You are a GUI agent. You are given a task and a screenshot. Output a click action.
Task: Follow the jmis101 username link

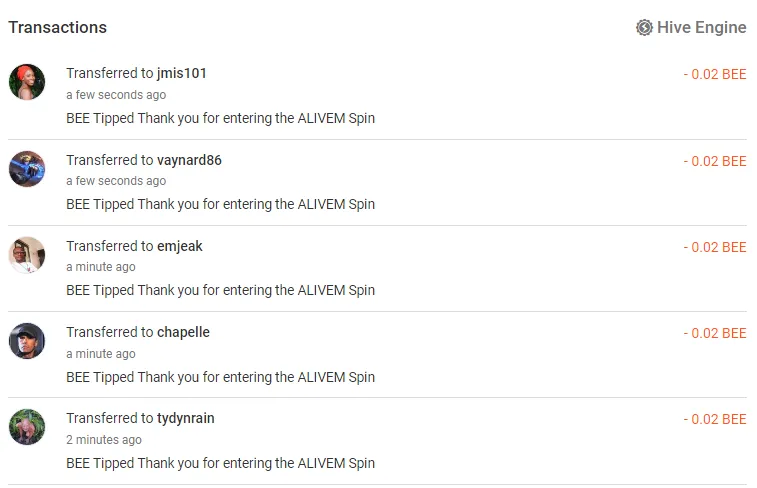(182, 73)
